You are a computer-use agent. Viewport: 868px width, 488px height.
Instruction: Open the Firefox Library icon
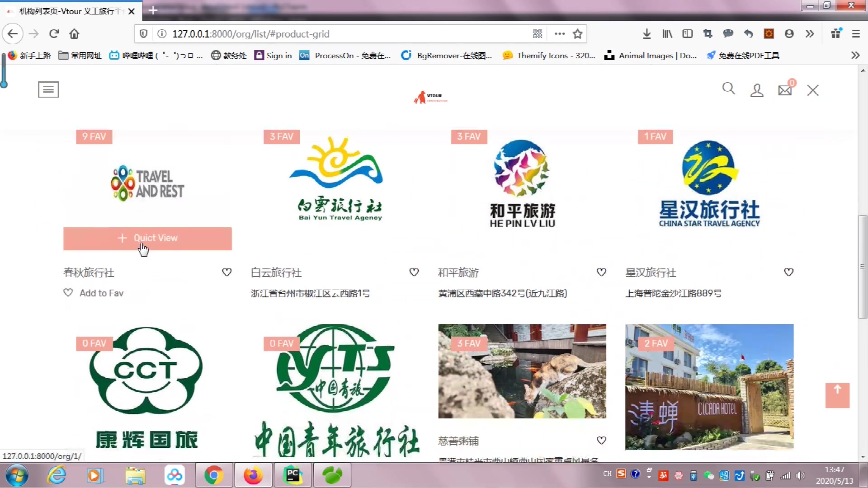pyautogui.click(x=667, y=33)
